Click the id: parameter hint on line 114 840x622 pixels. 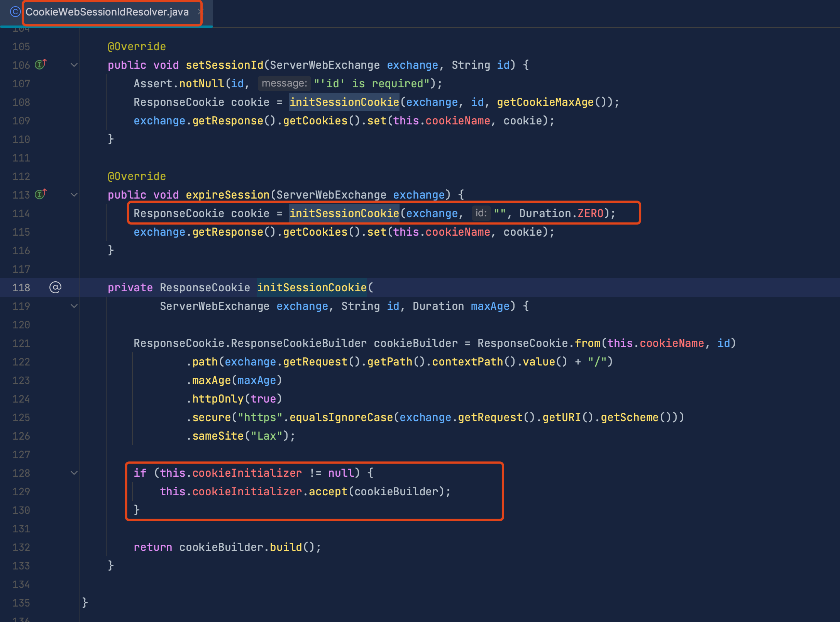point(481,213)
